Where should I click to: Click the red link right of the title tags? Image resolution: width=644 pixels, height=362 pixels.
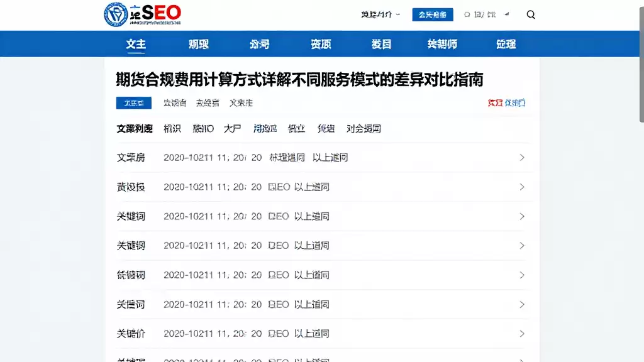click(x=495, y=103)
